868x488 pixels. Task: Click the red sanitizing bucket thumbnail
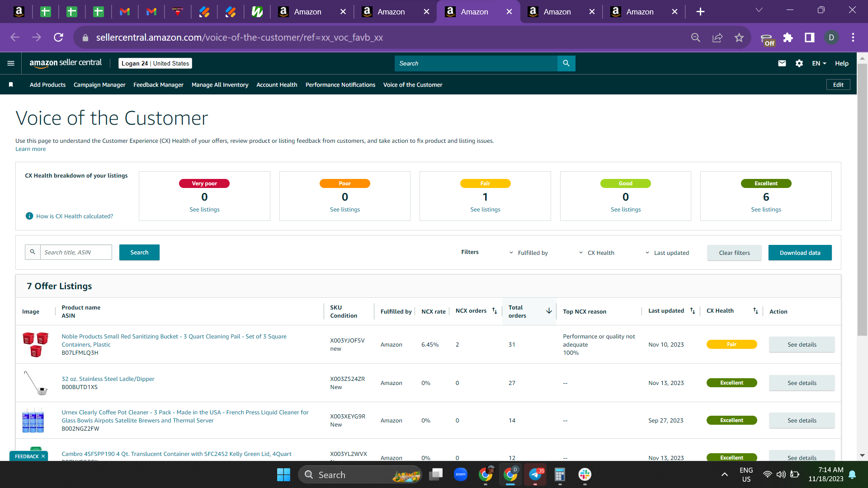pyautogui.click(x=36, y=344)
